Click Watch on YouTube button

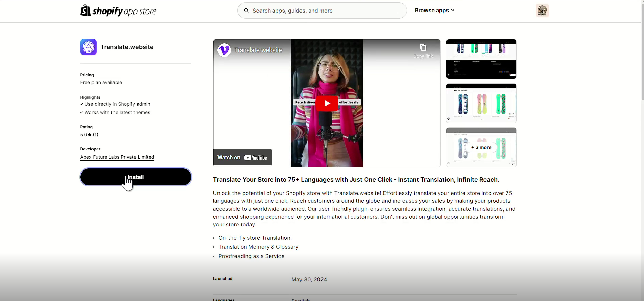coord(243,158)
